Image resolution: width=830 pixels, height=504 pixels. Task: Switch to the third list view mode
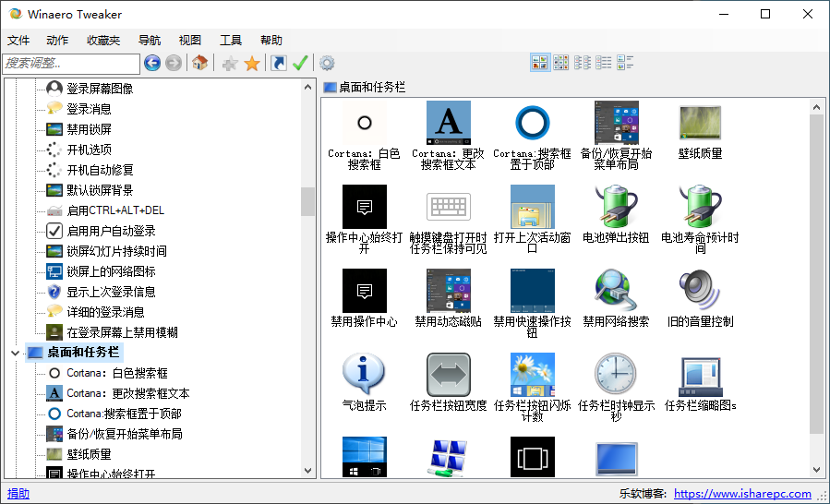(583, 63)
